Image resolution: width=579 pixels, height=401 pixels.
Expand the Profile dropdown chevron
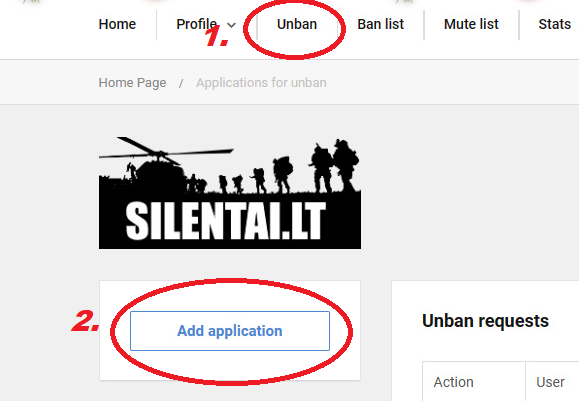coord(232,25)
